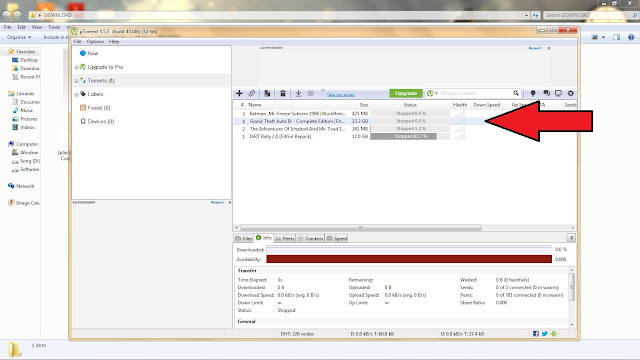Select Torrents (4) in sidebar
This screenshot has width=640, height=360.
click(101, 80)
